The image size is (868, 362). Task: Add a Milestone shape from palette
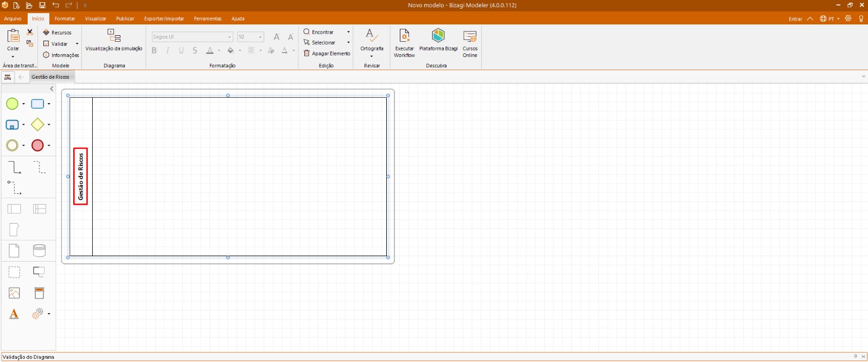(14, 230)
